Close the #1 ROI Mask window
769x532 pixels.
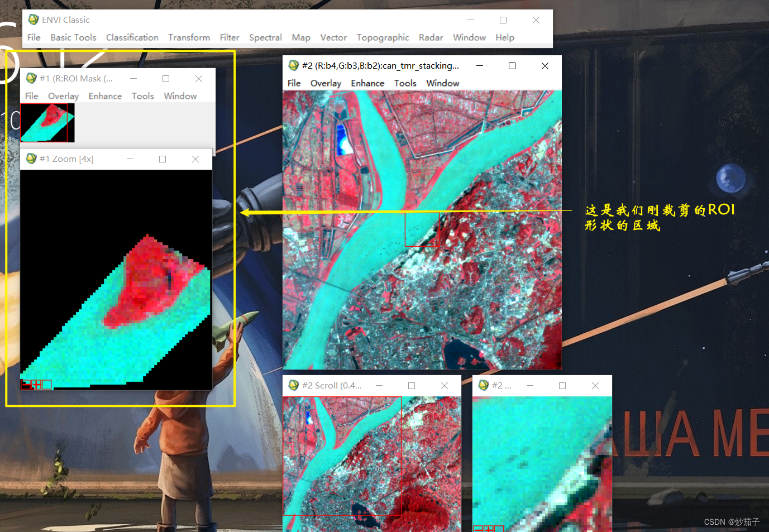(199, 79)
